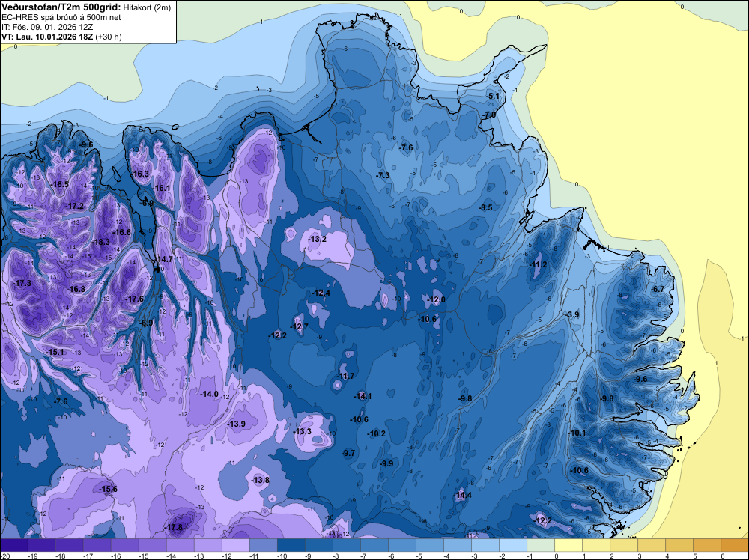Click the temperature value -16.5

click(x=60, y=184)
